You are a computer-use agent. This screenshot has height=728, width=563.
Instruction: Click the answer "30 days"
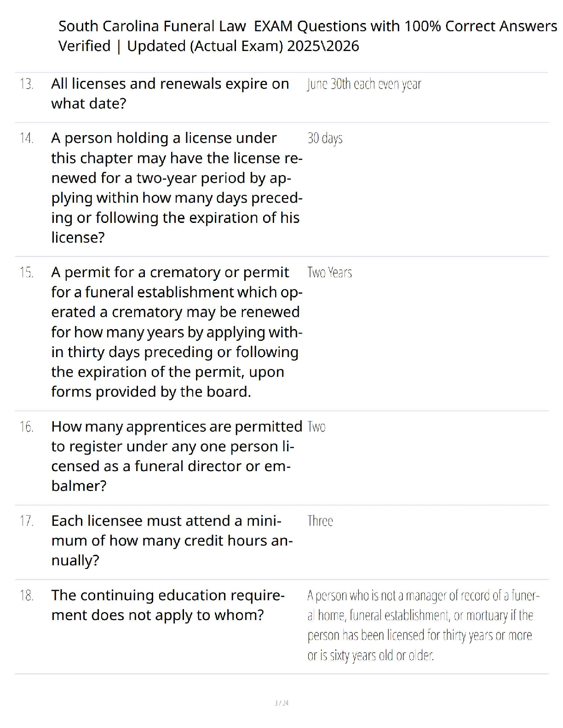point(325,138)
